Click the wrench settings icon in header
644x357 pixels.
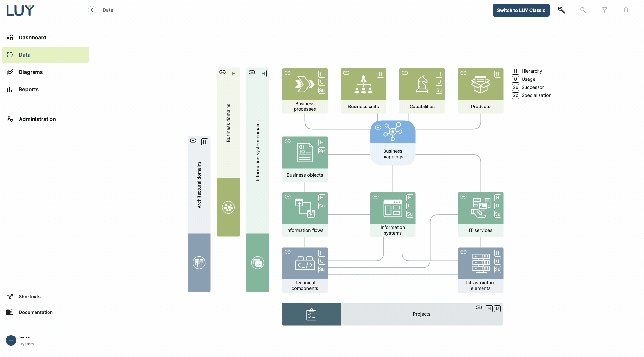coord(561,10)
